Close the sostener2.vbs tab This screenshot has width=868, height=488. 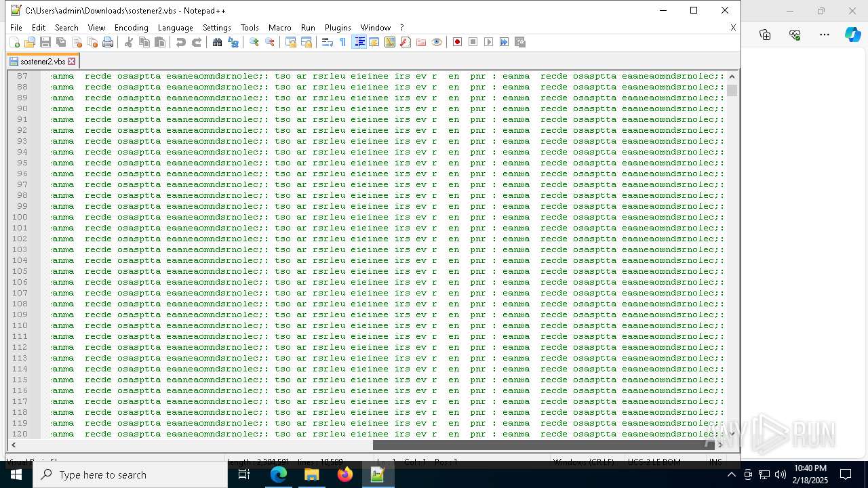click(x=72, y=61)
